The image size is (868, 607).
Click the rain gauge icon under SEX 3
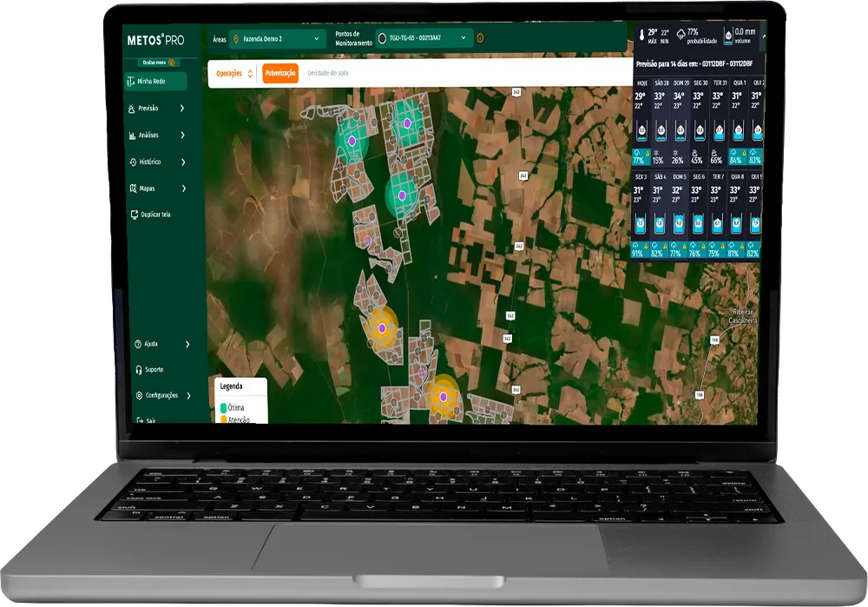641,224
